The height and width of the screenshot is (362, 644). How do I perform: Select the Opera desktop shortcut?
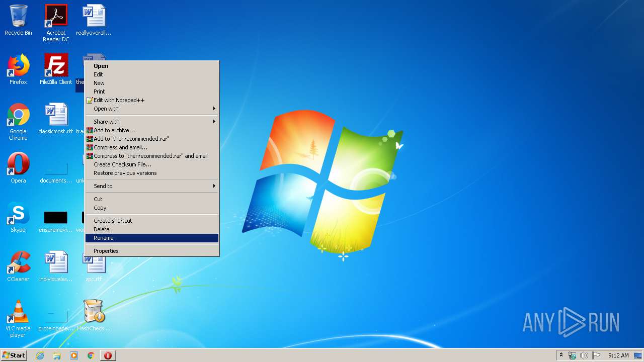(x=18, y=168)
